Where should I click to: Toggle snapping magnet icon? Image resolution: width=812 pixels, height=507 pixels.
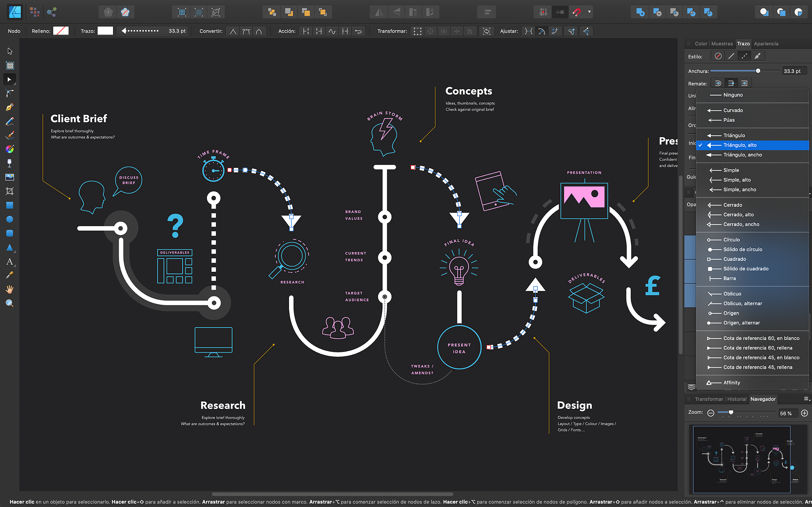pyautogui.click(x=577, y=12)
